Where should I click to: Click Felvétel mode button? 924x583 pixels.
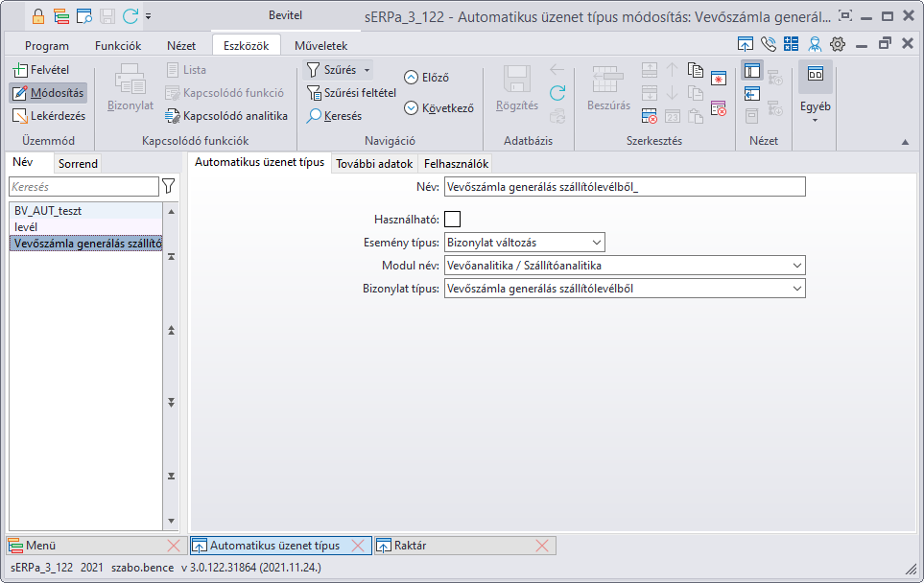[41, 70]
